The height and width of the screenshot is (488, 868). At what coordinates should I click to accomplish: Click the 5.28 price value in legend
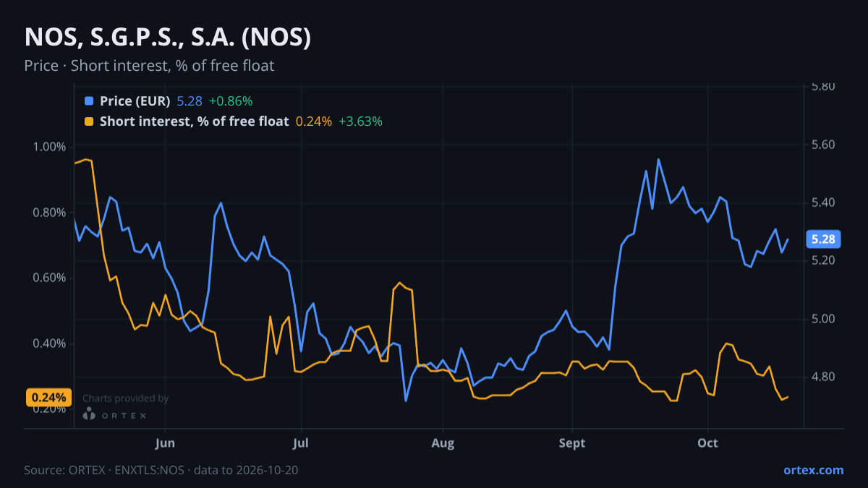[x=190, y=101]
